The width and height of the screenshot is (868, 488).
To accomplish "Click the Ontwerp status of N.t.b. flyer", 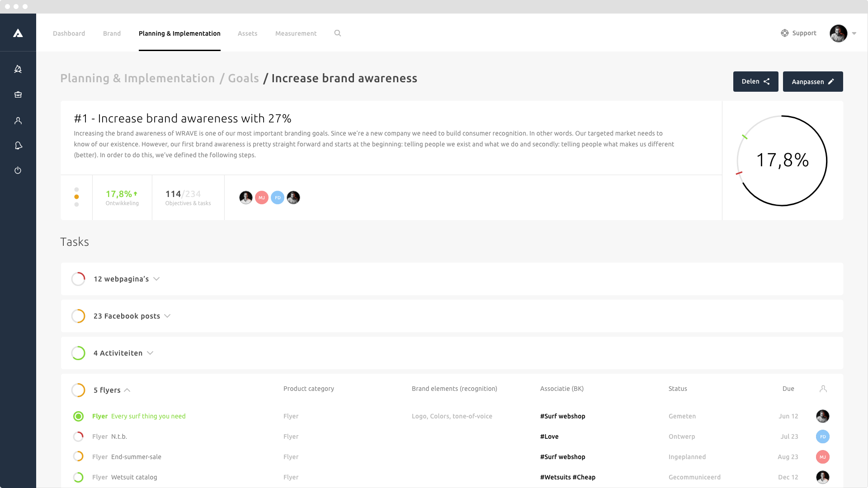I will coord(682,436).
